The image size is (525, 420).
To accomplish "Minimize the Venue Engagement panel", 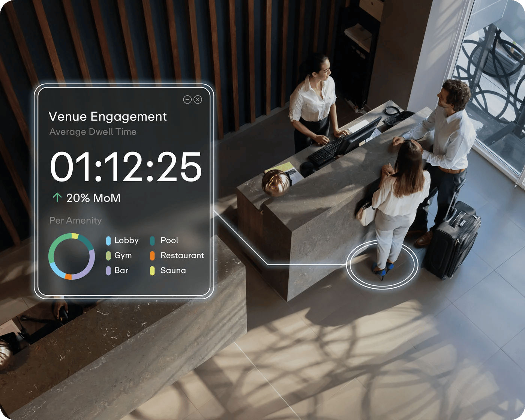I will pyautogui.click(x=187, y=99).
